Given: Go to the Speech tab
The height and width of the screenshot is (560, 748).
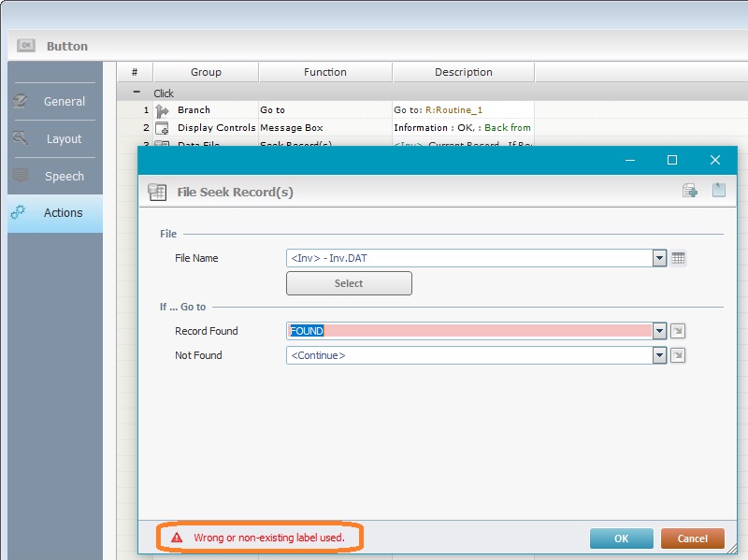Looking at the screenshot, I should tap(55, 176).
